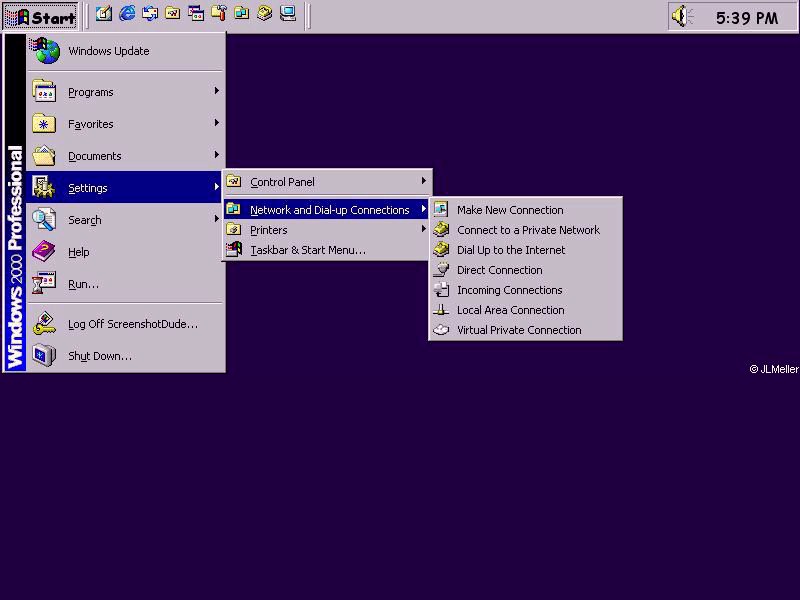Click the Log Off keys icon
This screenshot has height=600, width=800.
pyautogui.click(x=44, y=323)
